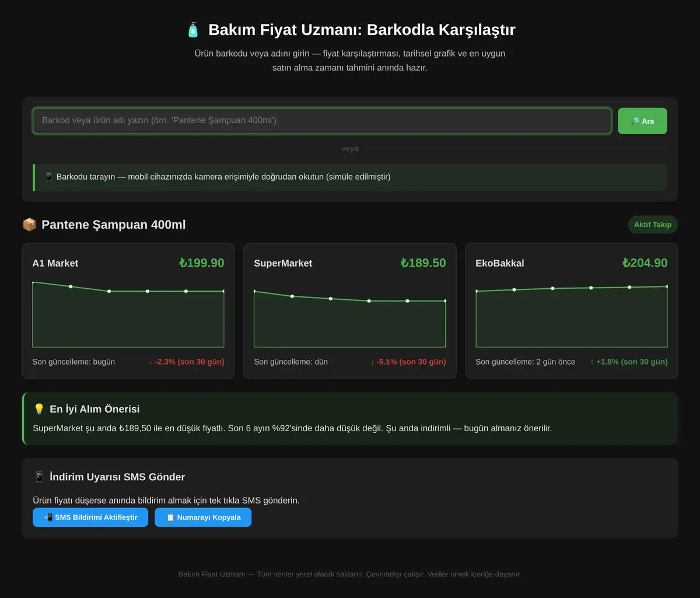Select the SuperMarket store name
This screenshot has width=700, height=598.
click(x=283, y=263)
